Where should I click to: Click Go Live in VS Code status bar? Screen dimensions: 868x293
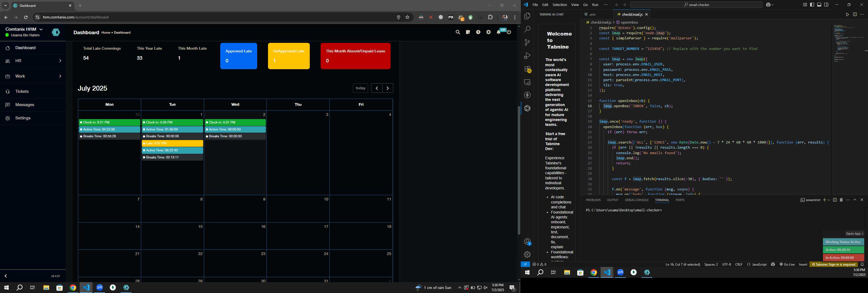[x=787, y=265]
